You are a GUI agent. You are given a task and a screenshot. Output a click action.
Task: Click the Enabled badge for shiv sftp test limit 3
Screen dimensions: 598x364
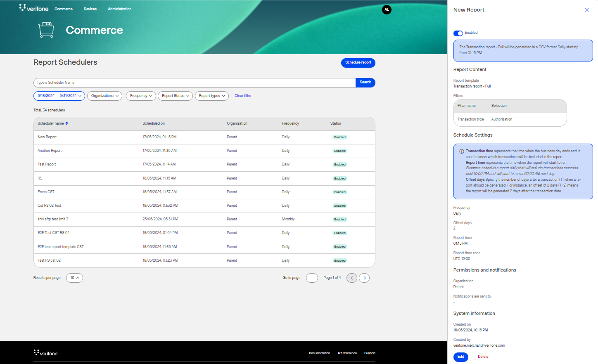click(x=339, y=219)
